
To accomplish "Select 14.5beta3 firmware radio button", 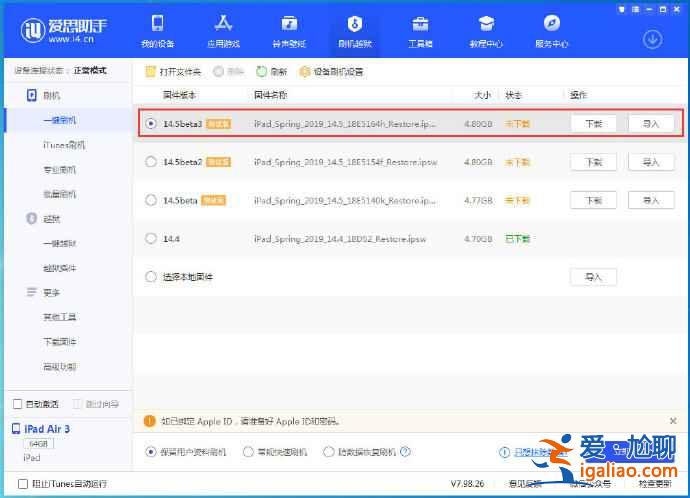I will (151, 124).
